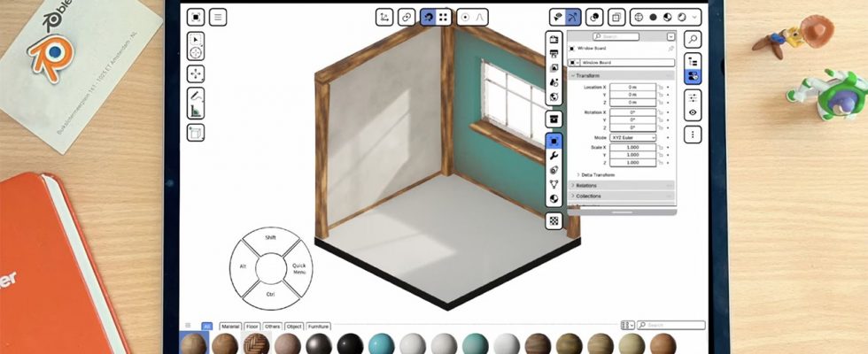Open the Object Mode selector icon

click(x=196, y=17)
